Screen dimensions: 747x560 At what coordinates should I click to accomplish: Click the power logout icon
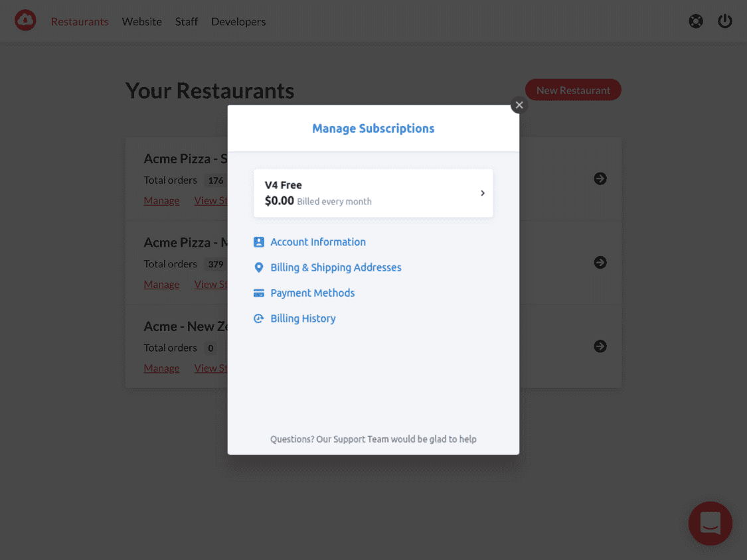pyautogui.click(x=724, y=21)
